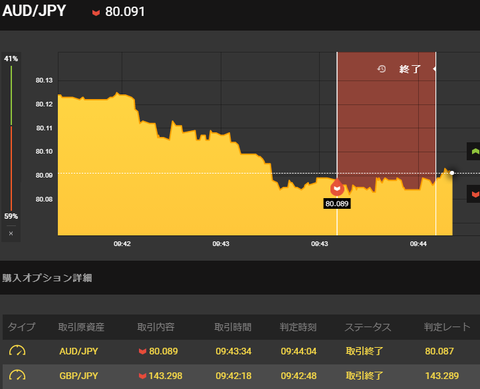This screenshot has height=389, width=480.
Task: Click the red down-arrow LOW button
Action: point(475,194)
